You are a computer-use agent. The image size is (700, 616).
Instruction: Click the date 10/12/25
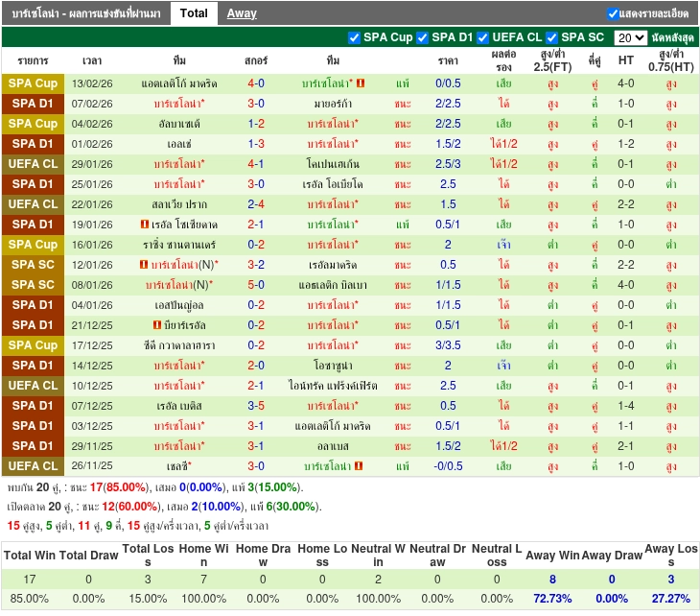pyautogui.click(x=92, y=386)
